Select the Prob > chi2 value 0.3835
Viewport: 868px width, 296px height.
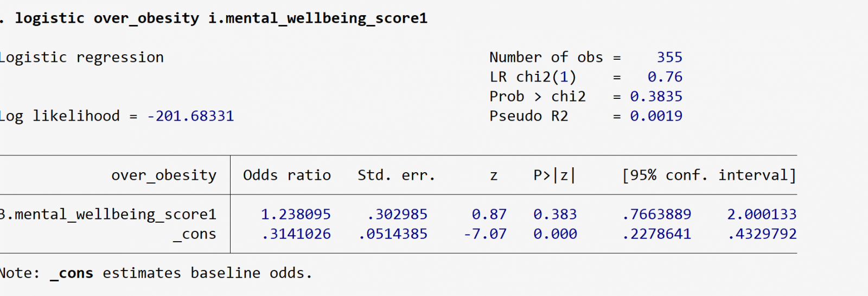click(656, 97)
